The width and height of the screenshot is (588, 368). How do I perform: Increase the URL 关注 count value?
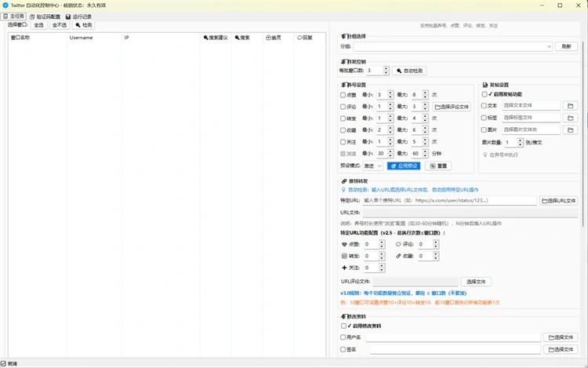pos(382,265)
